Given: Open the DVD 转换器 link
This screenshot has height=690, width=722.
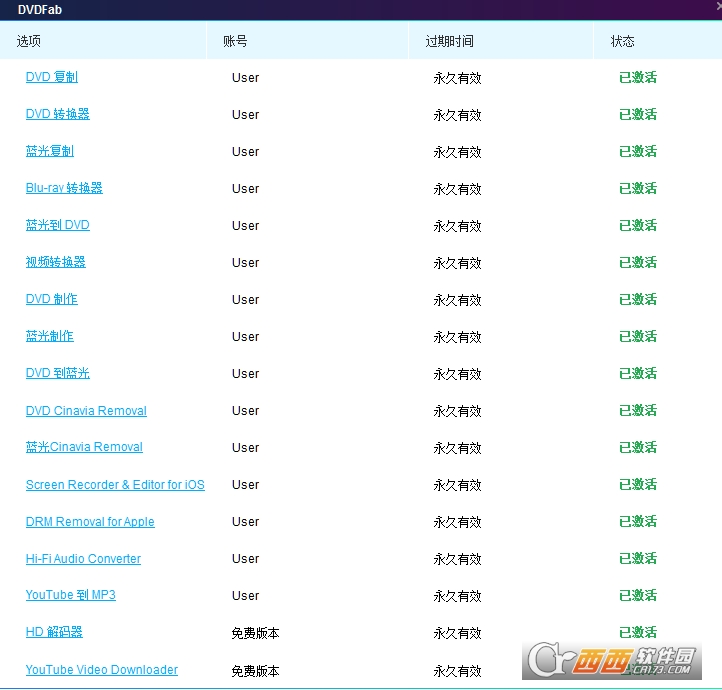Looking at the screenshot, I should (58, 114).
